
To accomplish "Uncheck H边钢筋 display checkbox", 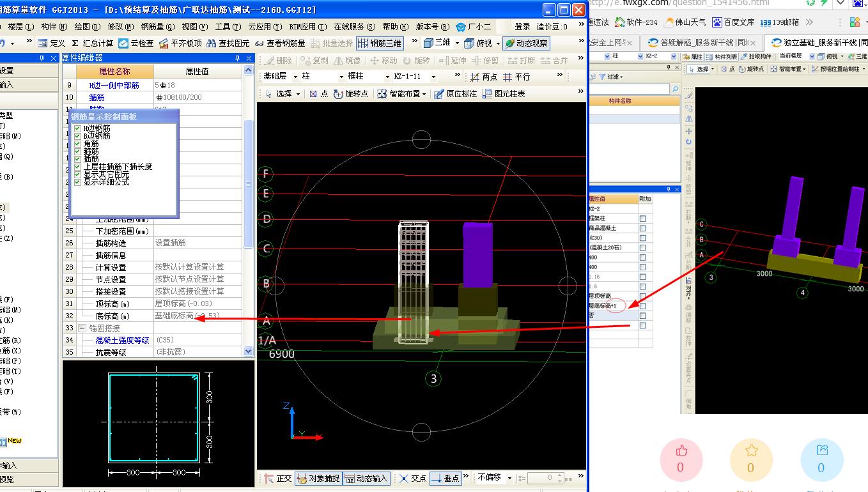I will [x=77, y=128].
